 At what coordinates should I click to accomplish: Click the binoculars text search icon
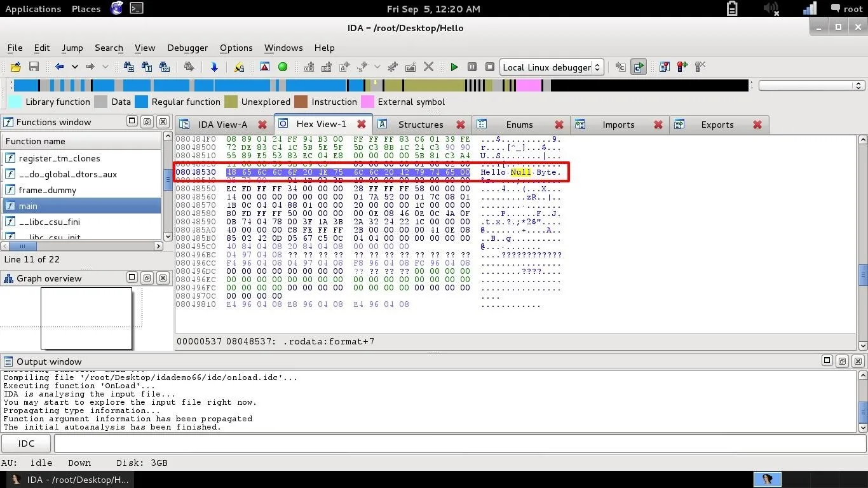click(x=147, y=67)
